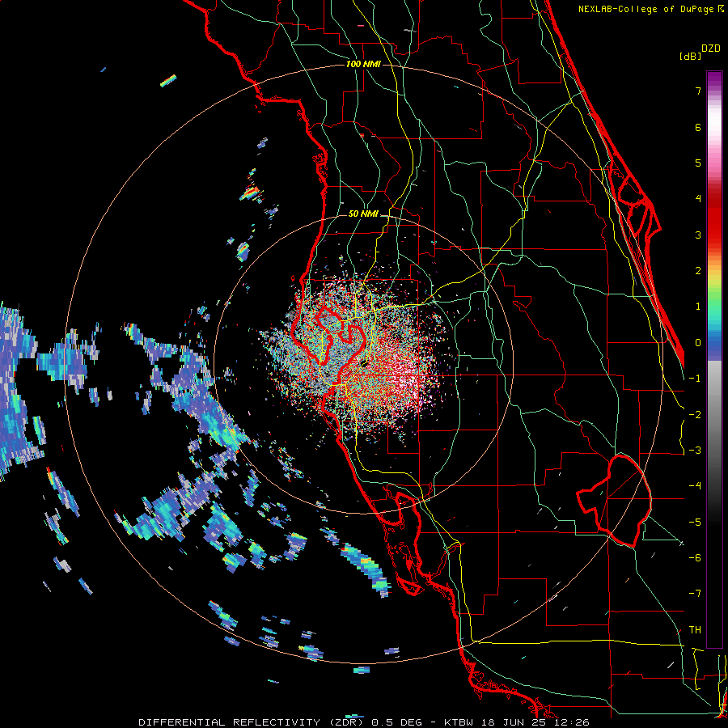This screenshot has width=728, height=728.
Task: Click the DZD color scale title
Action: click(x=710, y=49)
